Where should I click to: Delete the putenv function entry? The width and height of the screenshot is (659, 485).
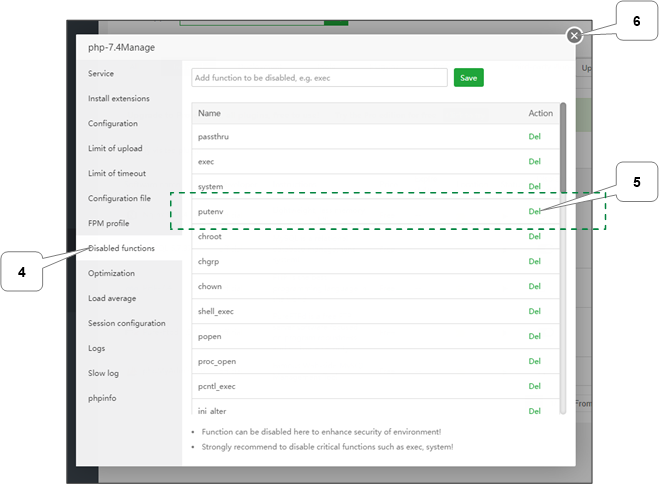pos(534,211)
